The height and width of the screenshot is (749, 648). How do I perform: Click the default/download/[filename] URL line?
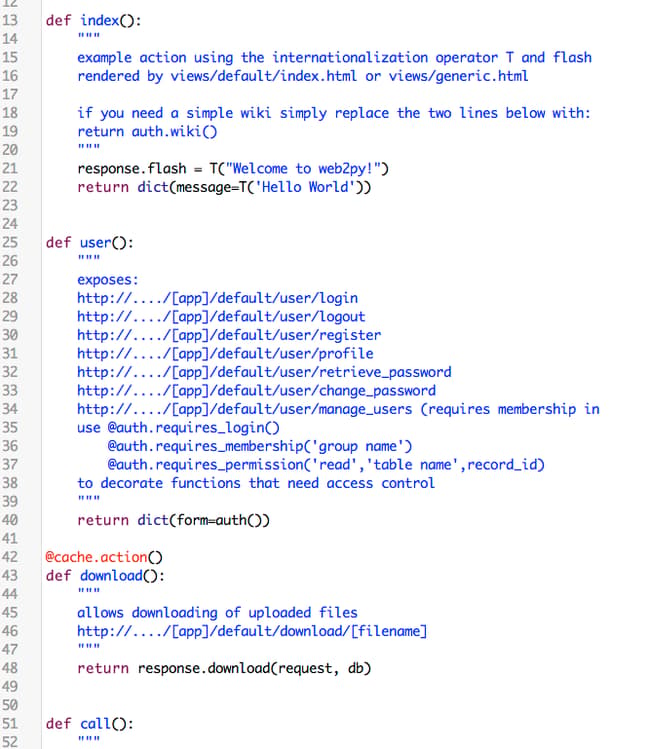(x=252, y=631)
